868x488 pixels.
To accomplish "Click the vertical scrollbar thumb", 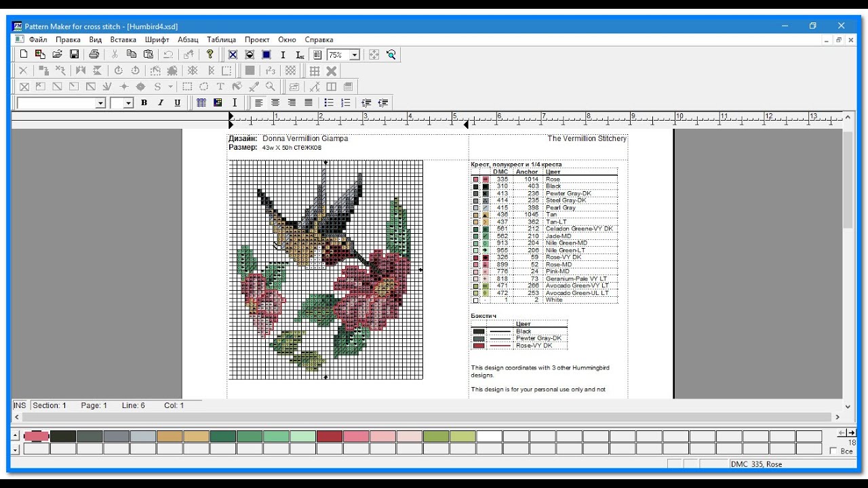I will pyautogui.click(x=848, y=180).
